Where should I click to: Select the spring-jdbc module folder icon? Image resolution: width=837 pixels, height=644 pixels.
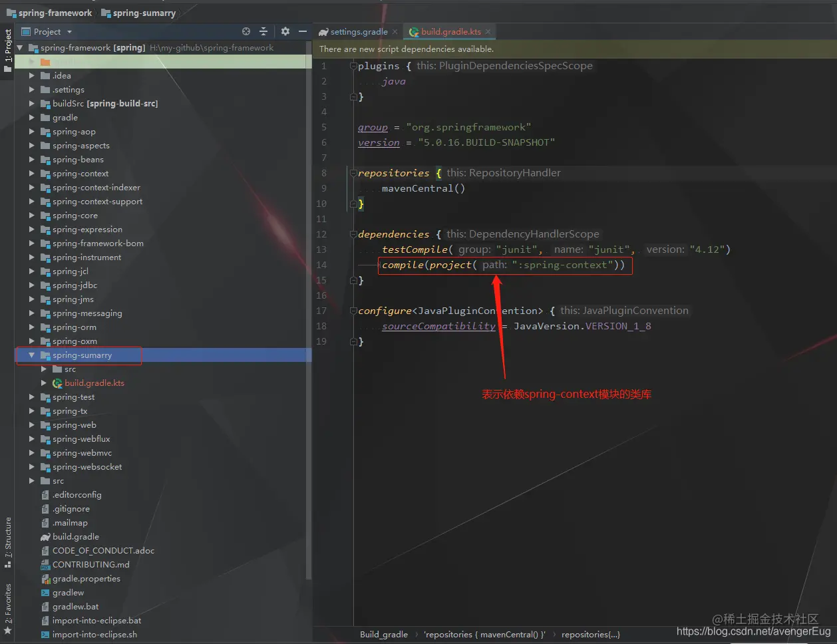tap(45, 285)
